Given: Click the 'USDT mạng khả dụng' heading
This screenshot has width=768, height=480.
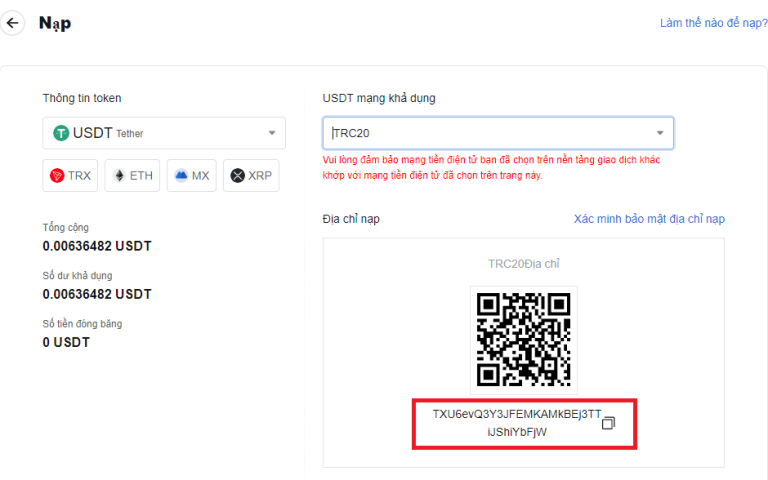Looking at the screenshot, I should pos(379,98).
